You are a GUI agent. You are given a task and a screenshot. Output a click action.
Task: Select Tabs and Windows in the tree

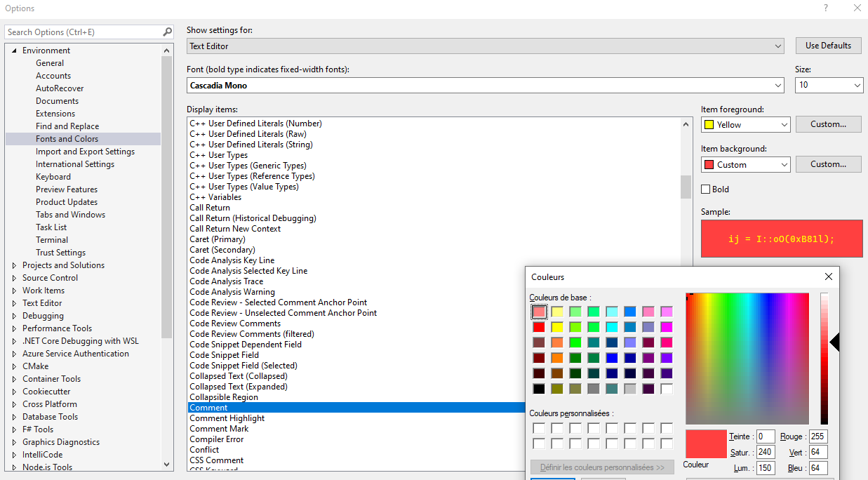70,215
